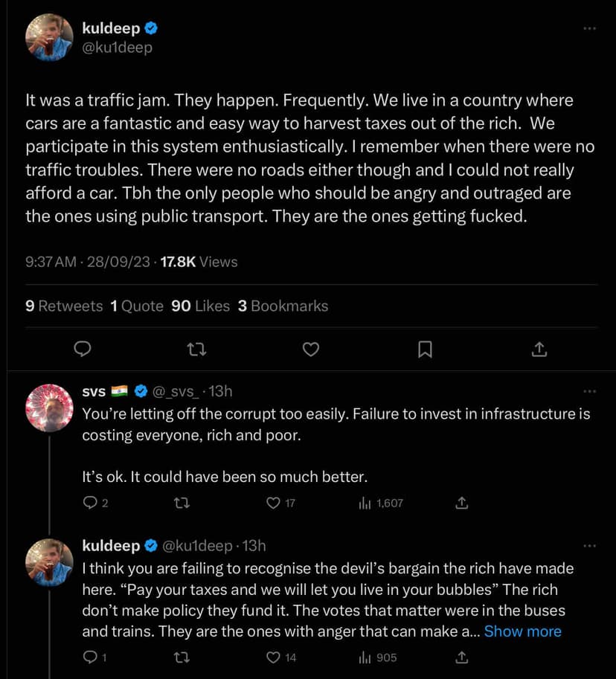The height and width of the screenshot is (679, 616).
Task: Reply to kuldeep's second tweet
Action: tap(89, 657)
